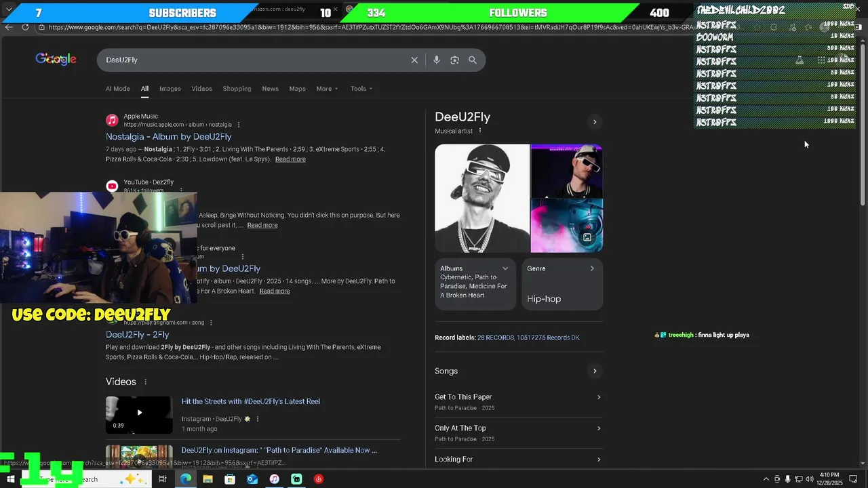Open more options beside Musical artist
Screen dimensions: 868x488
480,131
